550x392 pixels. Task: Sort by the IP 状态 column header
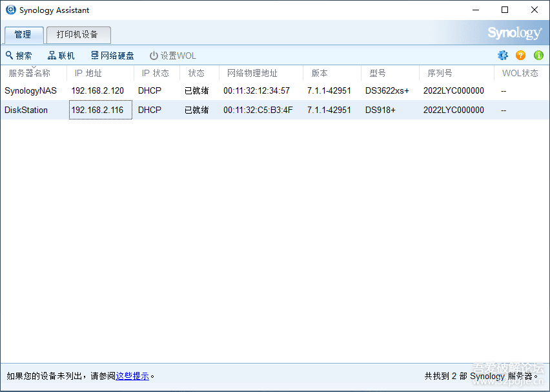[x=157, y=74]
